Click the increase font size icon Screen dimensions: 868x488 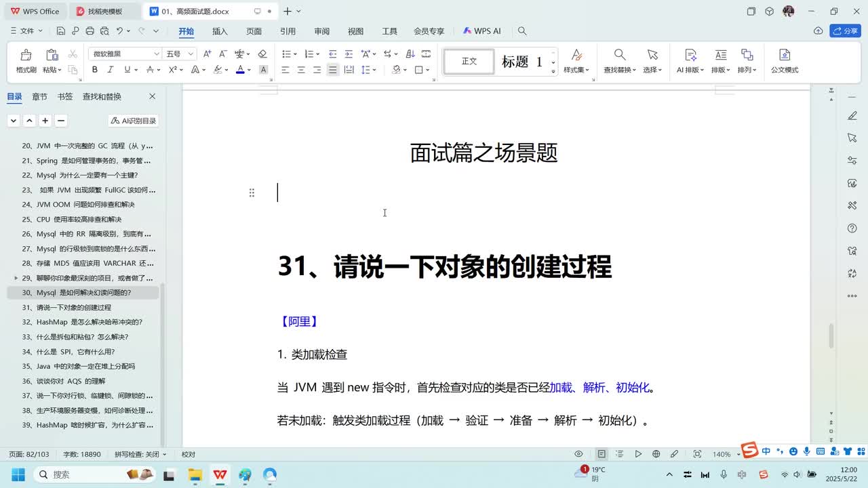click(207, 54)
